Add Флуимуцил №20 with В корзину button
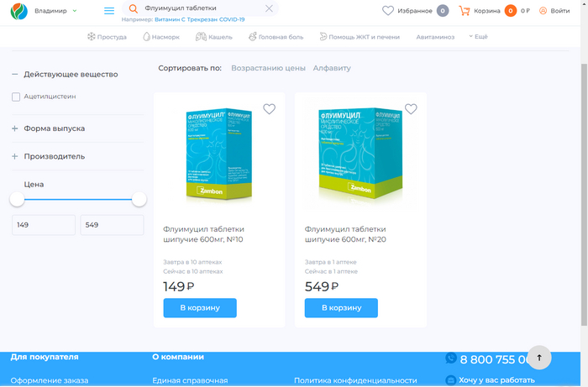 tap(341, 308)
